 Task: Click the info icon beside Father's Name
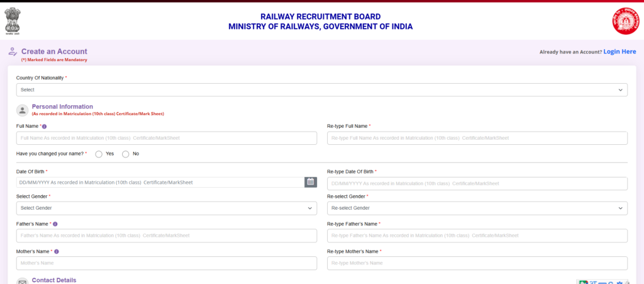tap(55, 224)
